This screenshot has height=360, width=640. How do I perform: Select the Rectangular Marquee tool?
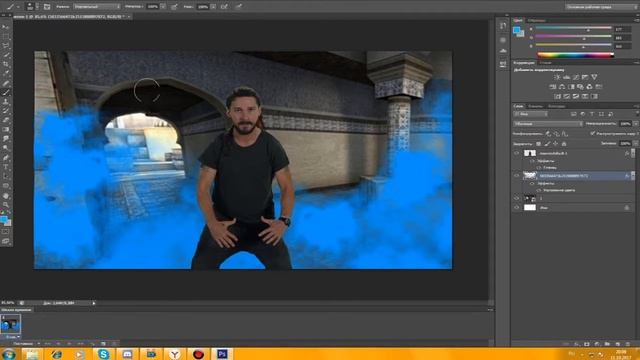click(x=6, y=36)
